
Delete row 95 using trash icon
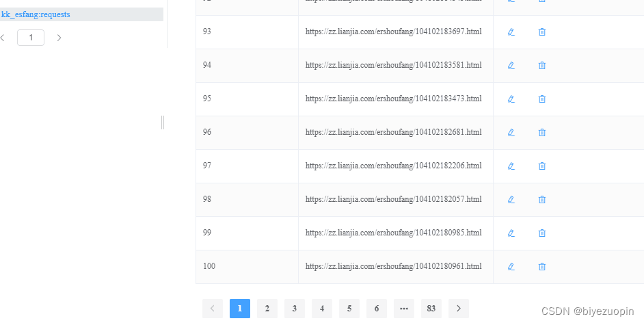(x=541, y=99)
